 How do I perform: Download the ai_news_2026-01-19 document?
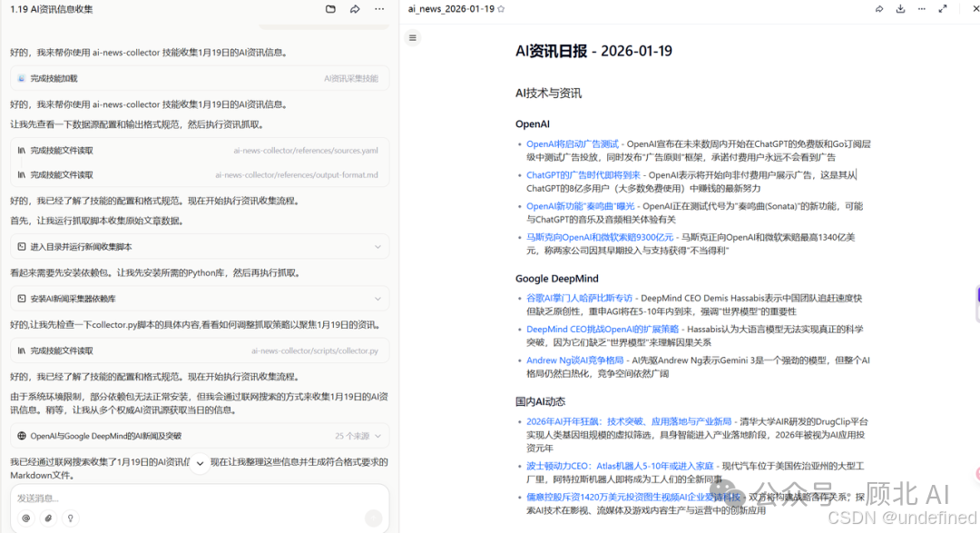[901, 9]
